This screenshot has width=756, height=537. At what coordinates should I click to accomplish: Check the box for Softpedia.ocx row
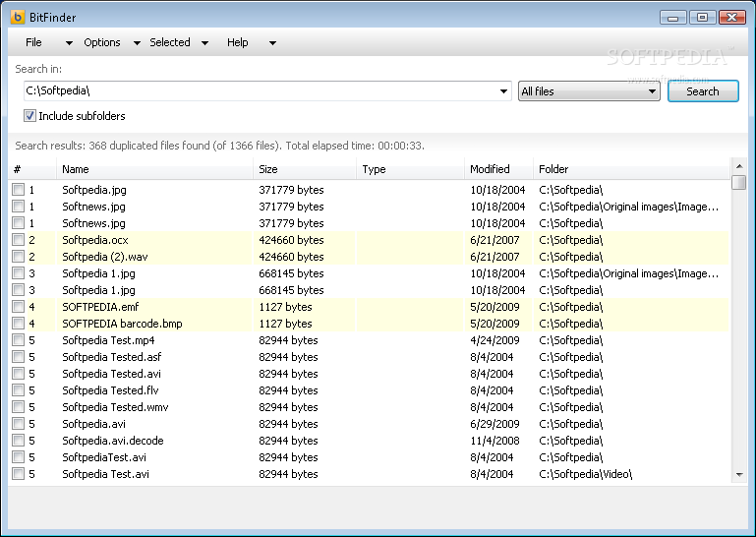coord(19,240)
